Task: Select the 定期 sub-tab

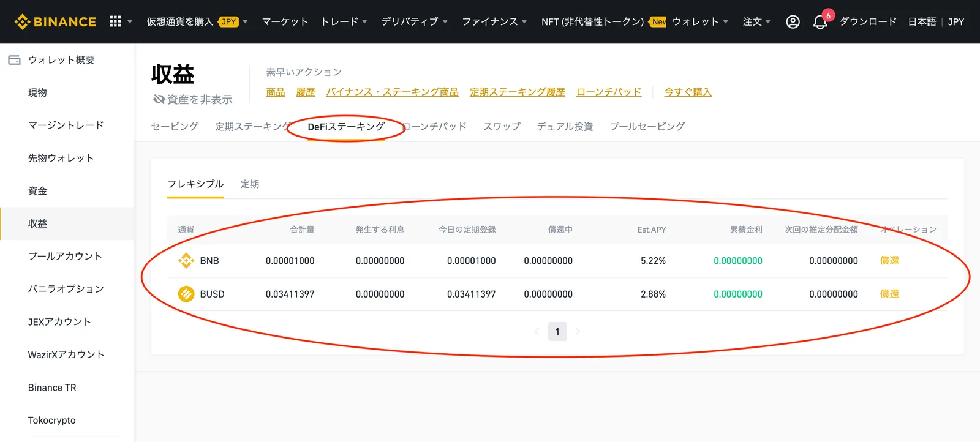Action: [x=250, y=184]
